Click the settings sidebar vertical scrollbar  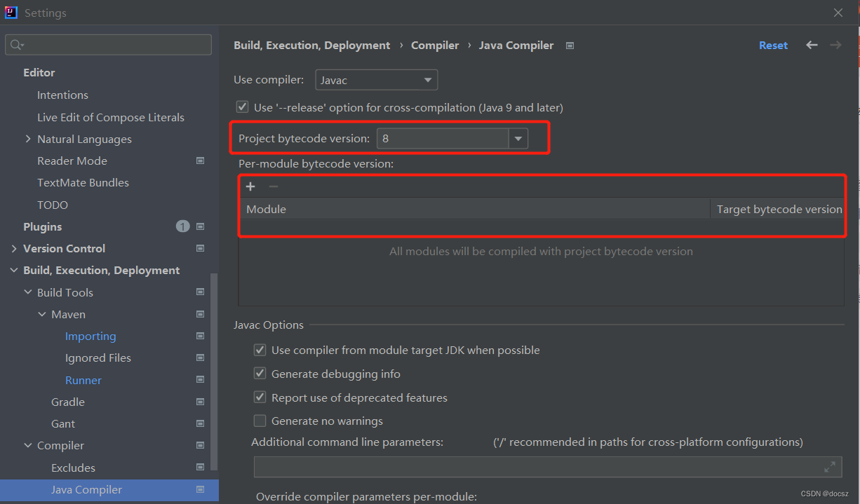[215, 372]
